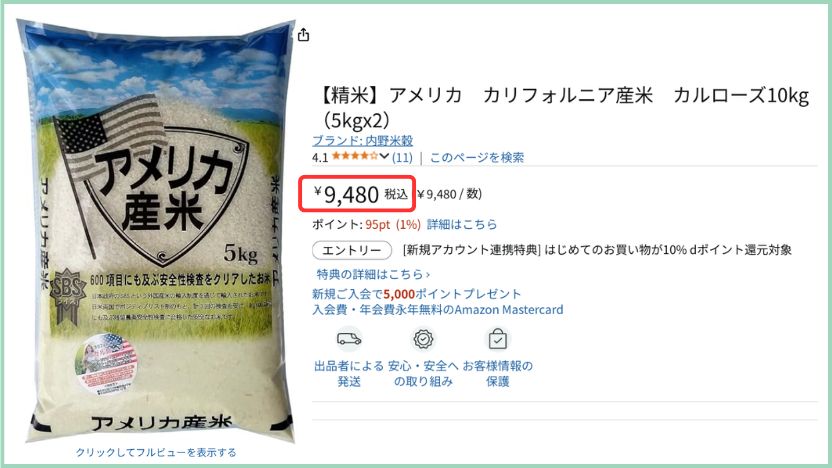Expand 特典の詳細はこちら chevron link
Viewport: 832px width, 468px height.
click(373, 274)
